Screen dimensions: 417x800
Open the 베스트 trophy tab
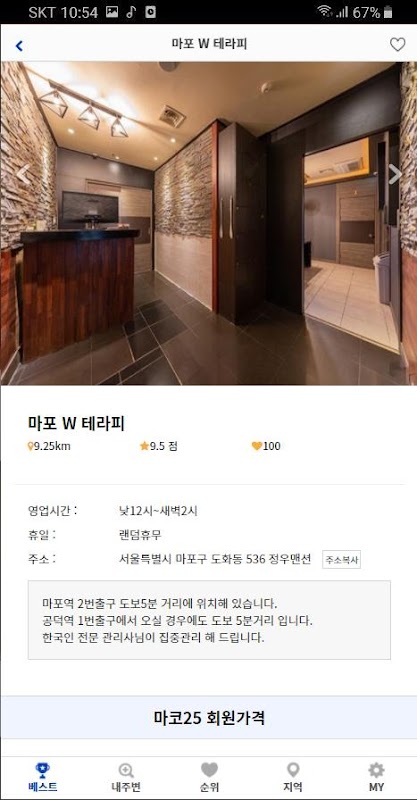click(42, 777)
